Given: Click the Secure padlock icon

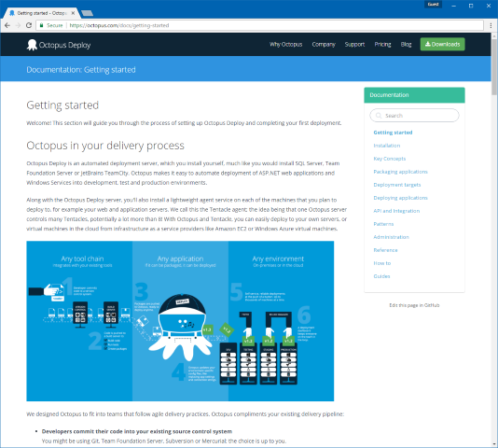Looking at the screenshot, I should [x=41, y=25].
